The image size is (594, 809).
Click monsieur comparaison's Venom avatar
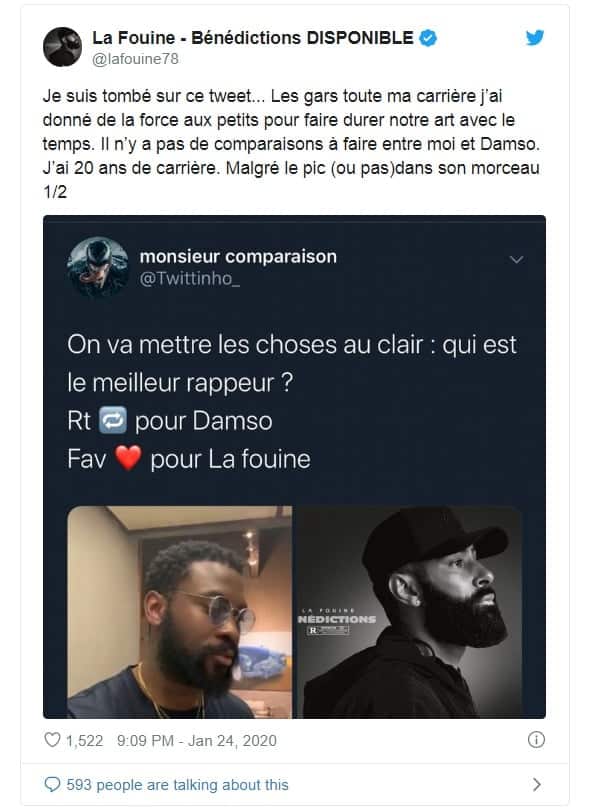pos(98,267)
